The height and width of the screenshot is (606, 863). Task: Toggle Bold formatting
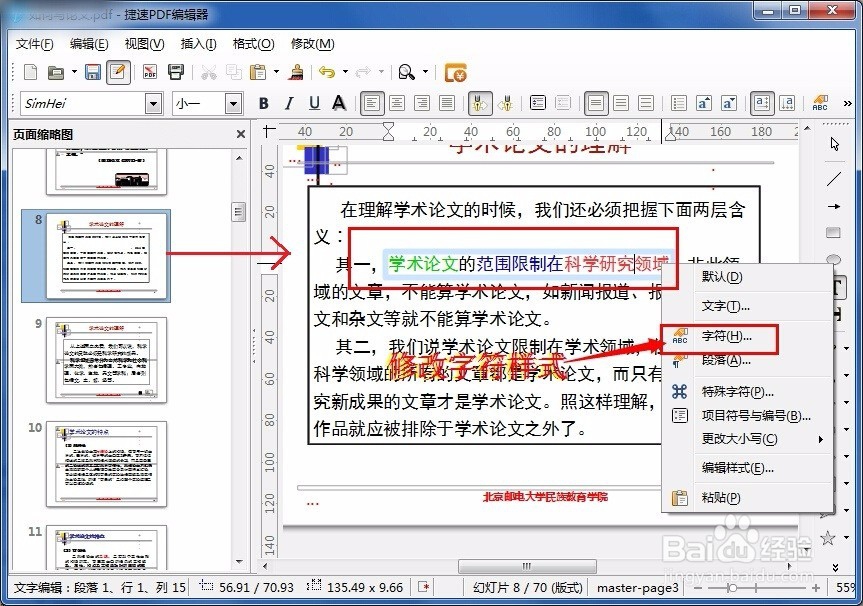click(264, 103)
